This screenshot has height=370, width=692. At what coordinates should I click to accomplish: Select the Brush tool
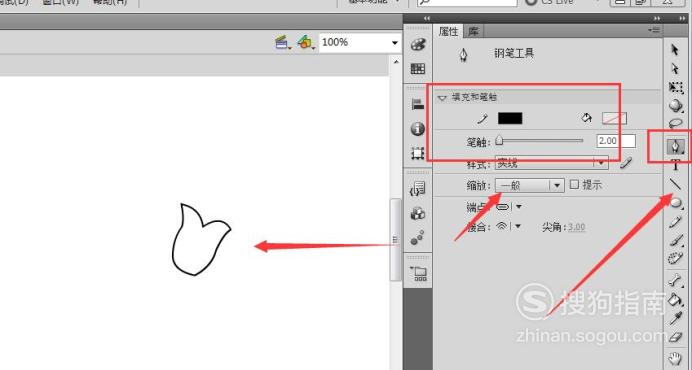pyautogui.click(x=676, y=240)
